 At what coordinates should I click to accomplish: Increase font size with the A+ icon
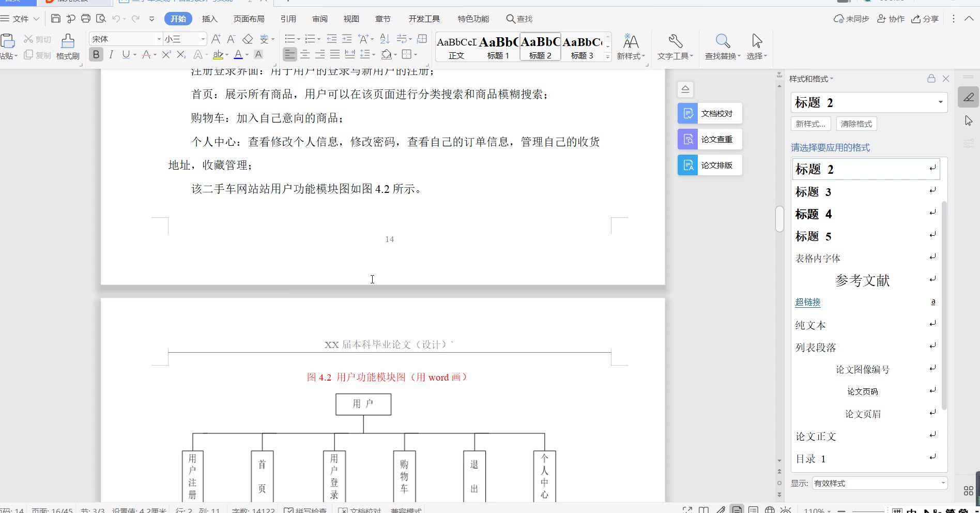pos(216,39)
